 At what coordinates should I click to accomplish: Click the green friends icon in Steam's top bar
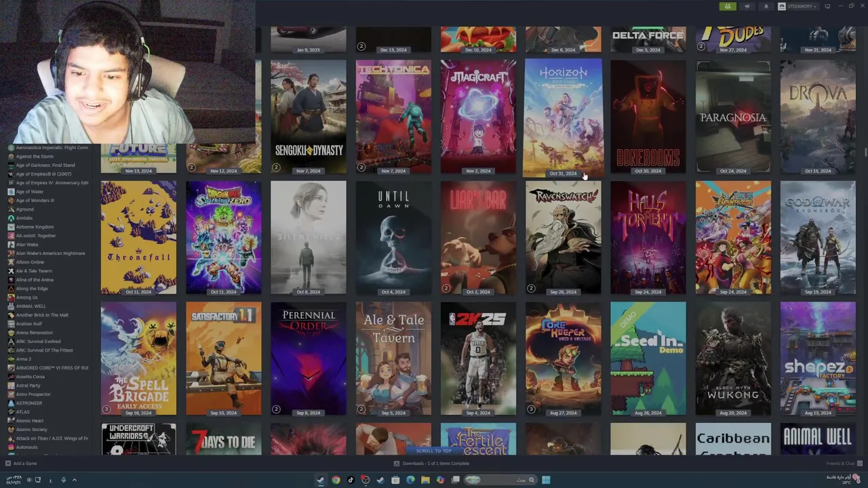(x=727, y=6)
